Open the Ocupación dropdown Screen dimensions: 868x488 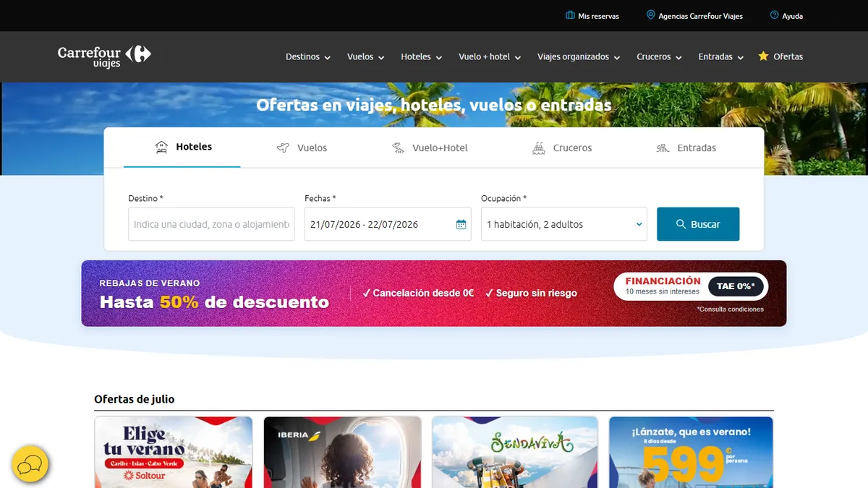(564, 224)
